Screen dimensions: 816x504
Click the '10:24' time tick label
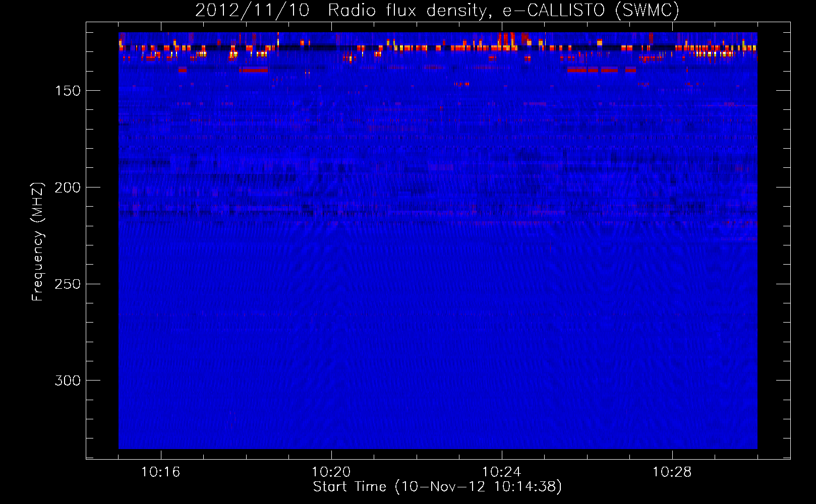[x=502, y=472]
